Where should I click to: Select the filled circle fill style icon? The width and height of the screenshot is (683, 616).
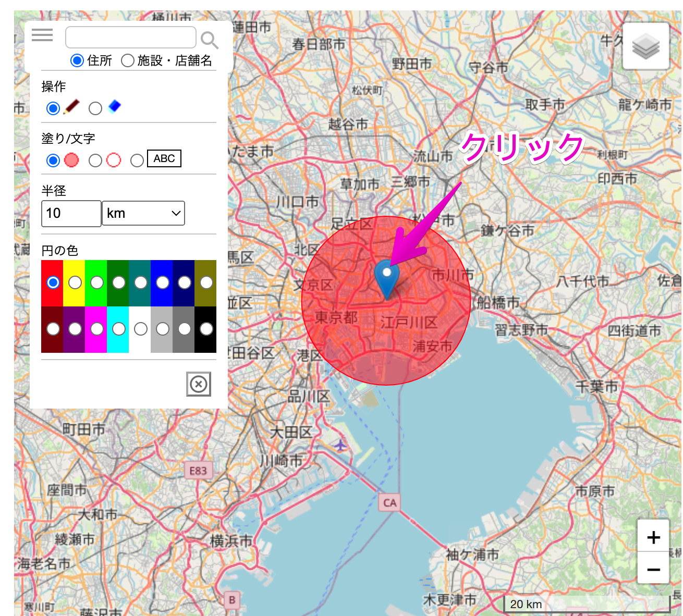point(53,161)
